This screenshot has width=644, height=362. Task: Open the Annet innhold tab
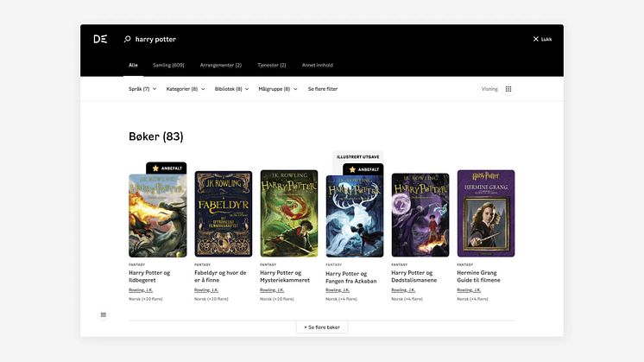pyautogui.click(x=318, y=65)
